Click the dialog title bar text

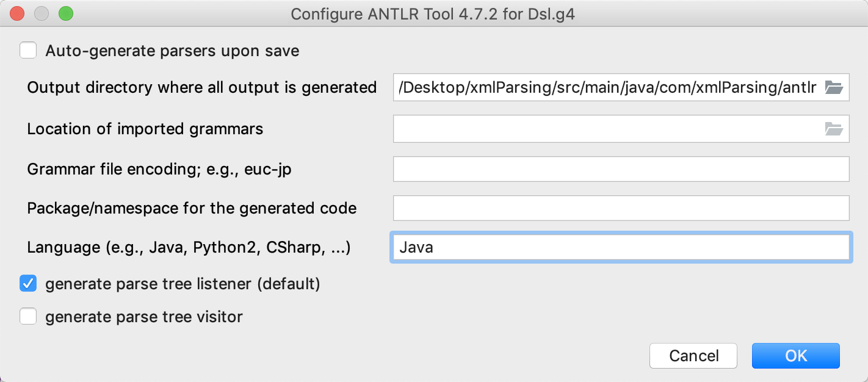pyautogui.click(x=434, y=13)
